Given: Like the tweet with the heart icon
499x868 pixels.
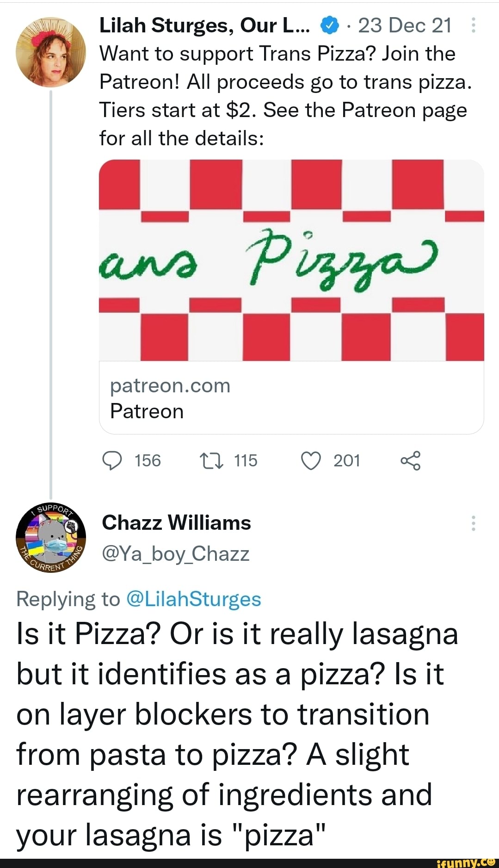Looking at the screenshot, I should [310, 461].
